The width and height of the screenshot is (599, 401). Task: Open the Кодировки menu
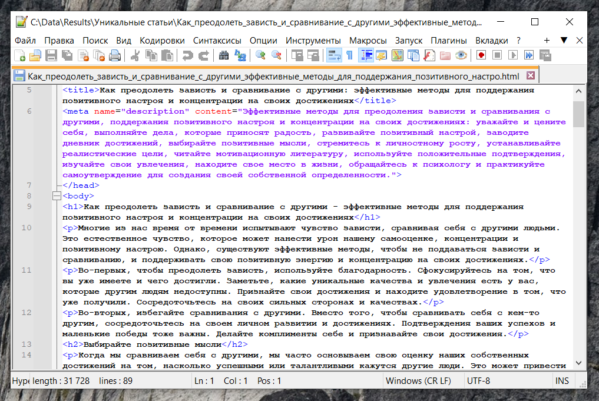(x=162, y=40)
